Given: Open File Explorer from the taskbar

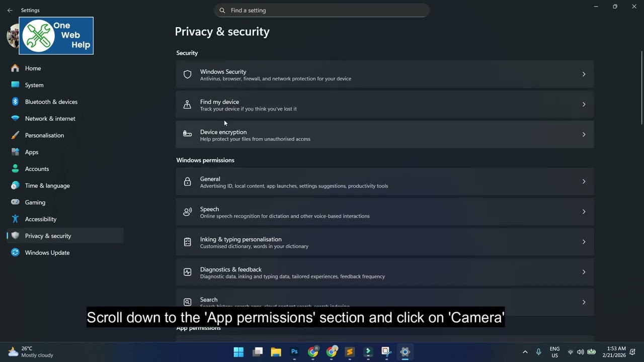Looking at the screenshot, I should pyautogui.click(x=276, y=352).
